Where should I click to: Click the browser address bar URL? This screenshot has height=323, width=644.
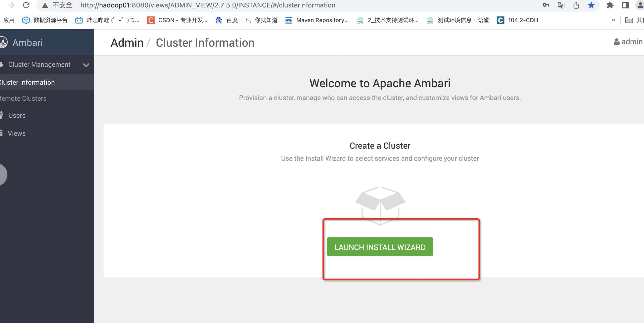208,5
